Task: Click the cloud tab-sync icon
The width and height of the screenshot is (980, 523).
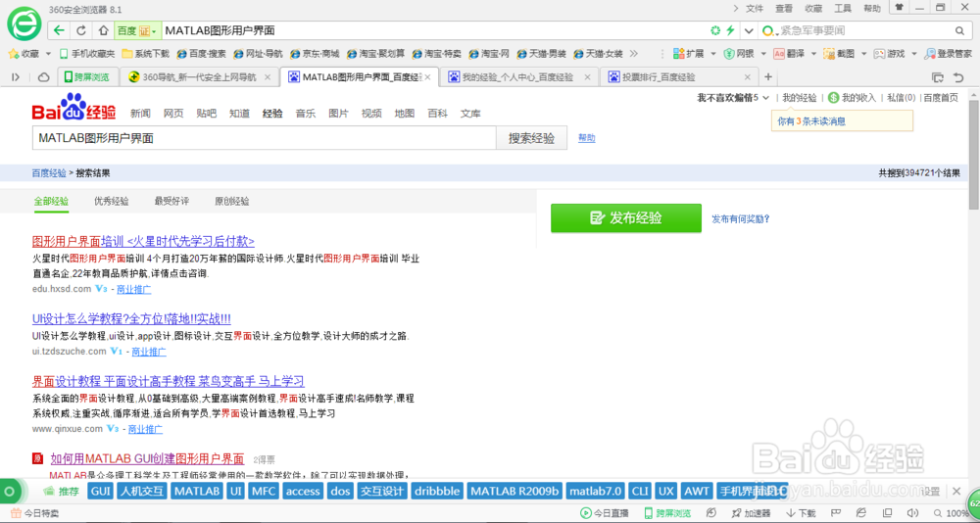Action: pyautogui.click(x=44, y=76)
